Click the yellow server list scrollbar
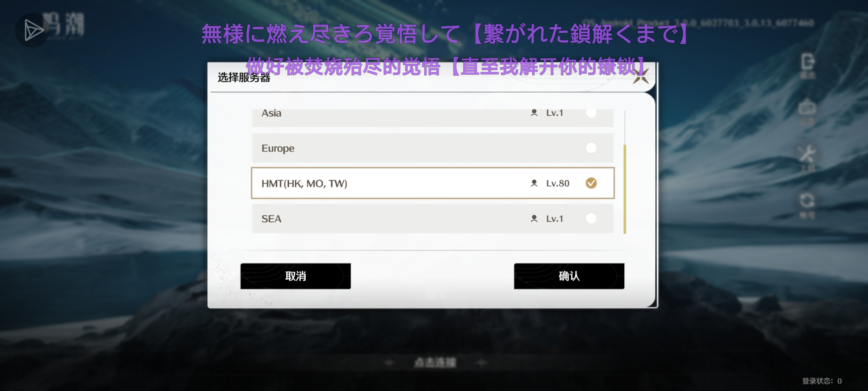The image size is (868, 391). [x=625, y=189]
